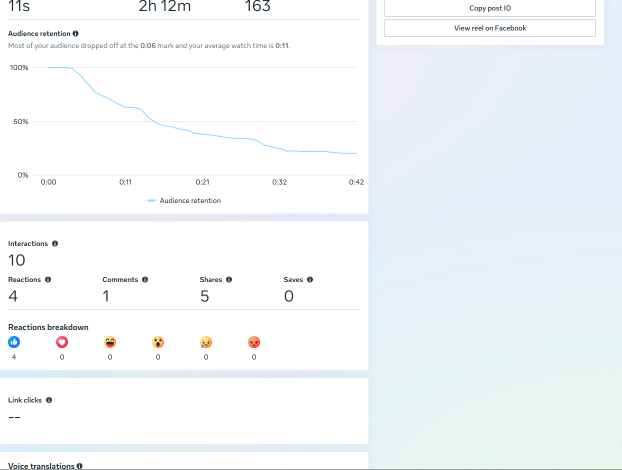Click the Comments count 1

point(106,296)
